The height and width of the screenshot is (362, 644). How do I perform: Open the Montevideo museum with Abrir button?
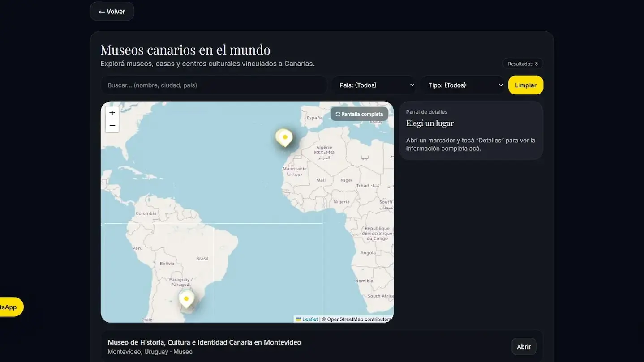(524, 347)
